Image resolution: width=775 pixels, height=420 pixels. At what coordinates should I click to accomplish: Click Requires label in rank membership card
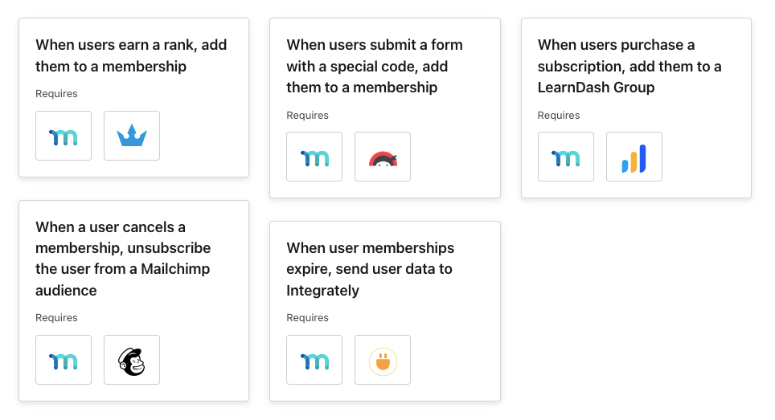56,94
